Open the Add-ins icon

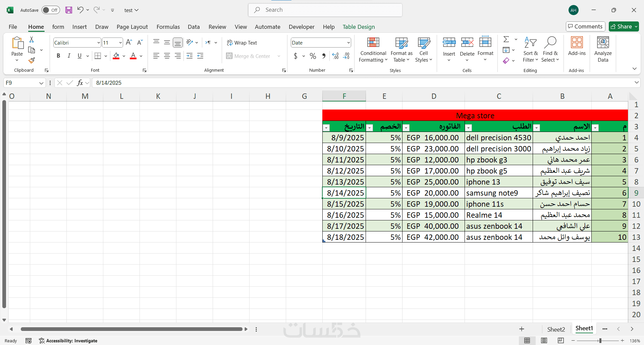(x=577, y=46)
